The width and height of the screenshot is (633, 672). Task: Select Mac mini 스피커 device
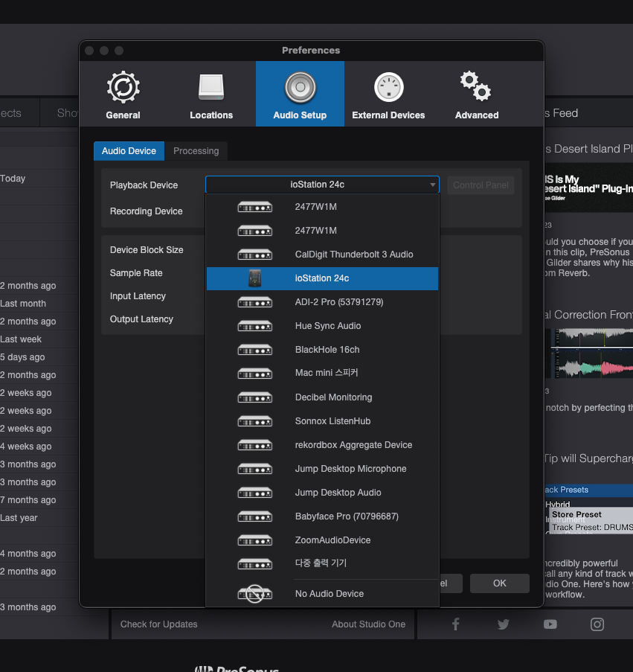[x=322, y=374]
